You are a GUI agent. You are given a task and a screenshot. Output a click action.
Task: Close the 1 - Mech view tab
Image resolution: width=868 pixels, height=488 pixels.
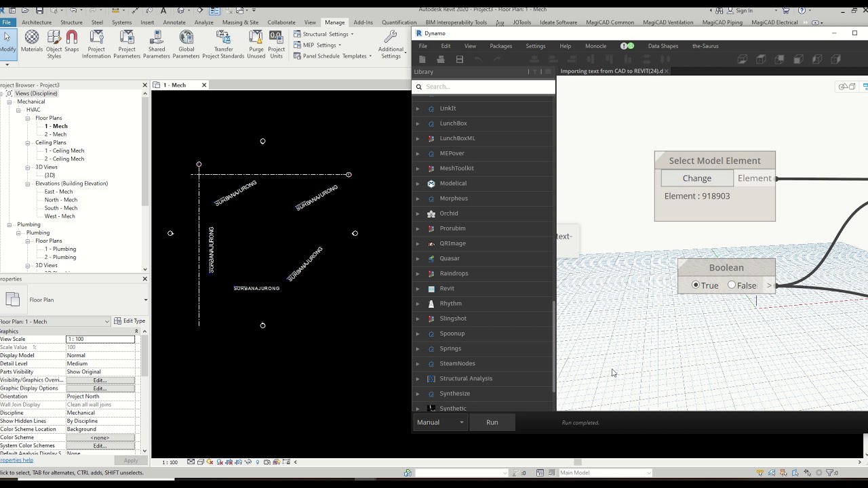pos(204,85)
